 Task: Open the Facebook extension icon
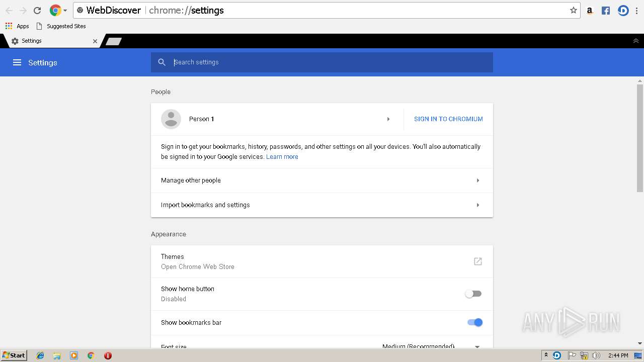click(606, 11)
